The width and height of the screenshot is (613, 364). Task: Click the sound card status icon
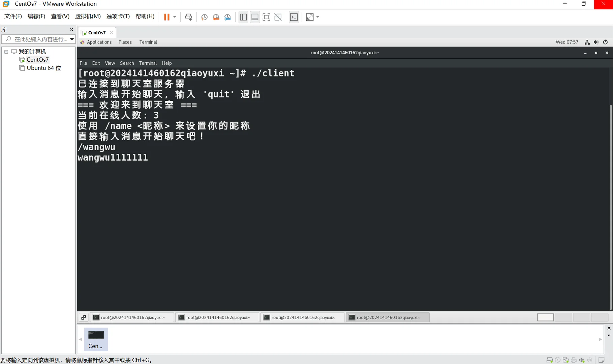582,360
